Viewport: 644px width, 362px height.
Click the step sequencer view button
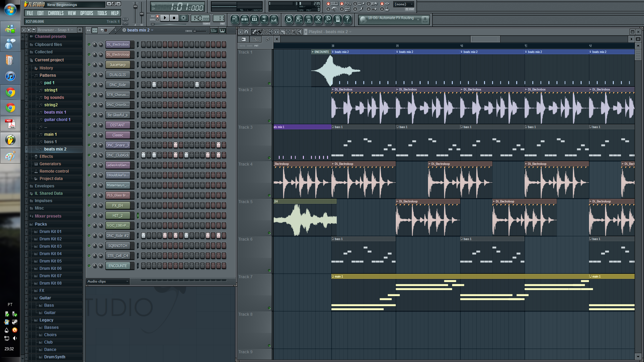245,20
